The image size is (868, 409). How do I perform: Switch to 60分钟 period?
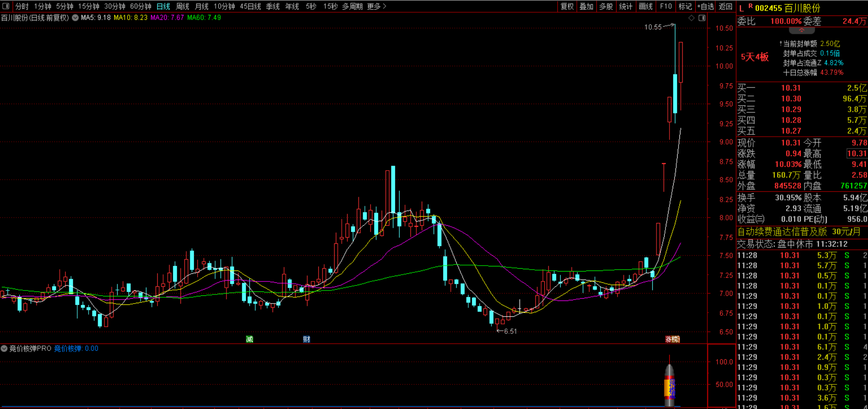pos(141,6)
